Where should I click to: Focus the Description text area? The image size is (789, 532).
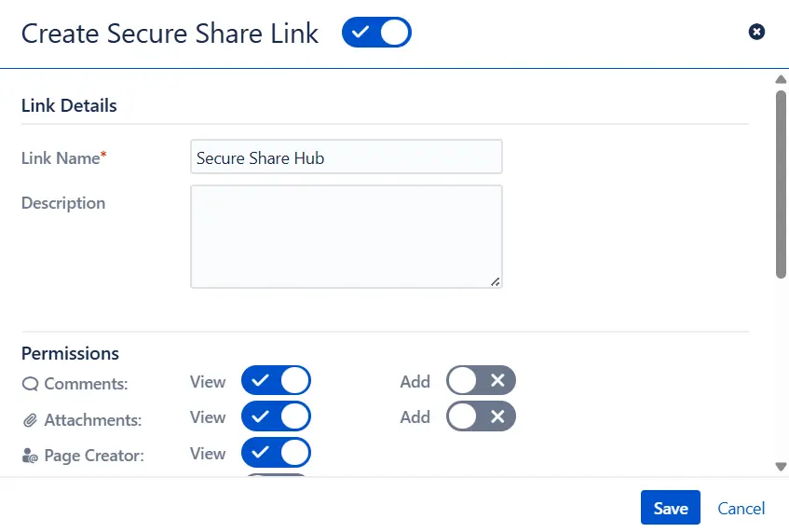pyautogui.click(x=346, y=236)
